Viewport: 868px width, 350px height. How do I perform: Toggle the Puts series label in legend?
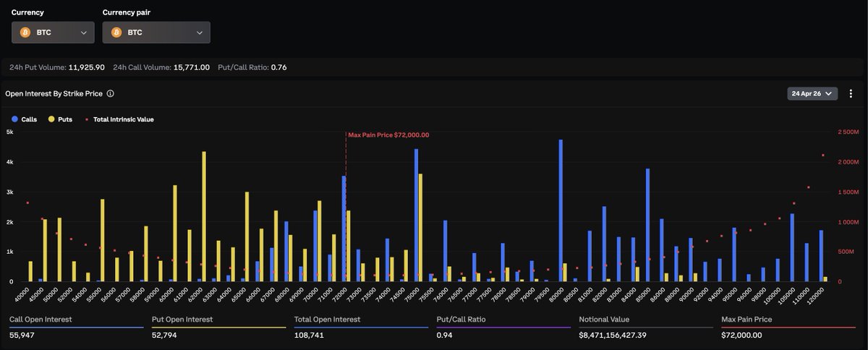[x=65, y=119]
